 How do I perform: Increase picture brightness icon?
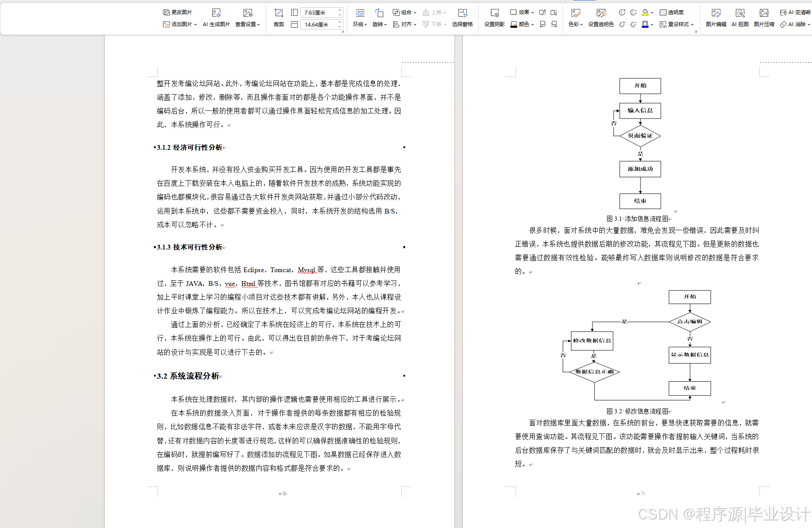point(622,24)
